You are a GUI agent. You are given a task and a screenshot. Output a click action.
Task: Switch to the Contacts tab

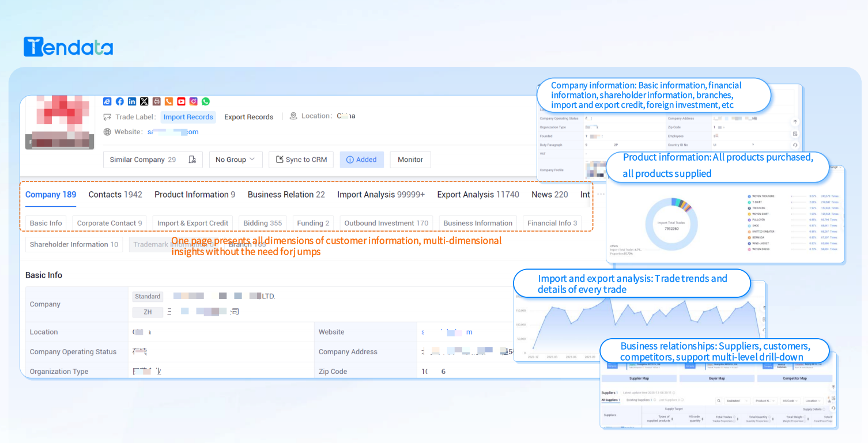pos(115,195)
